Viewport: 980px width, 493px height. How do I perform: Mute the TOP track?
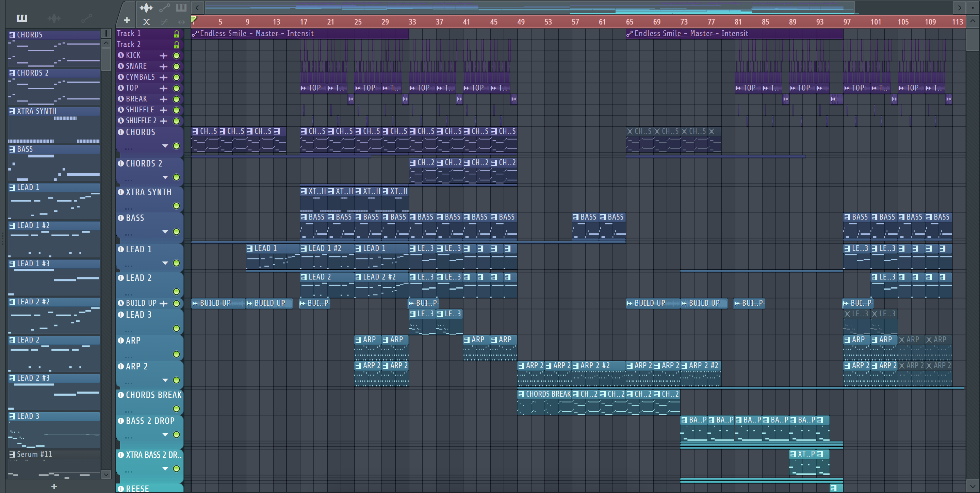(x=177, y=88)
